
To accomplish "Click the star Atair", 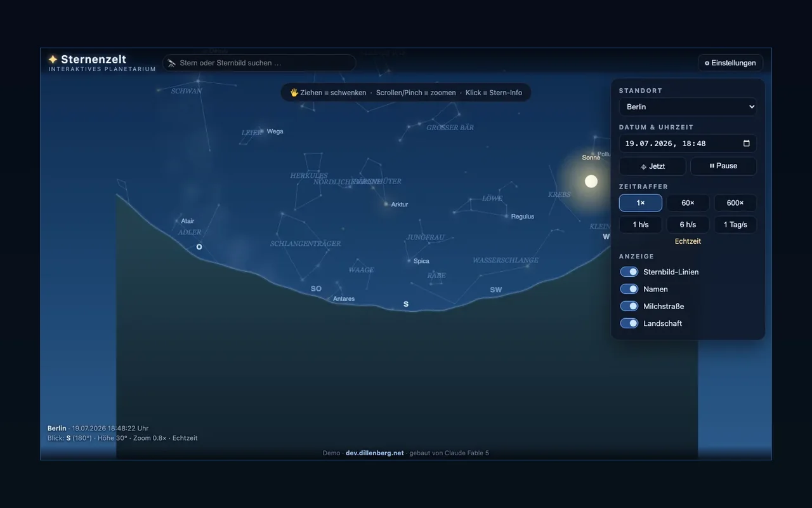I will 176,221.
